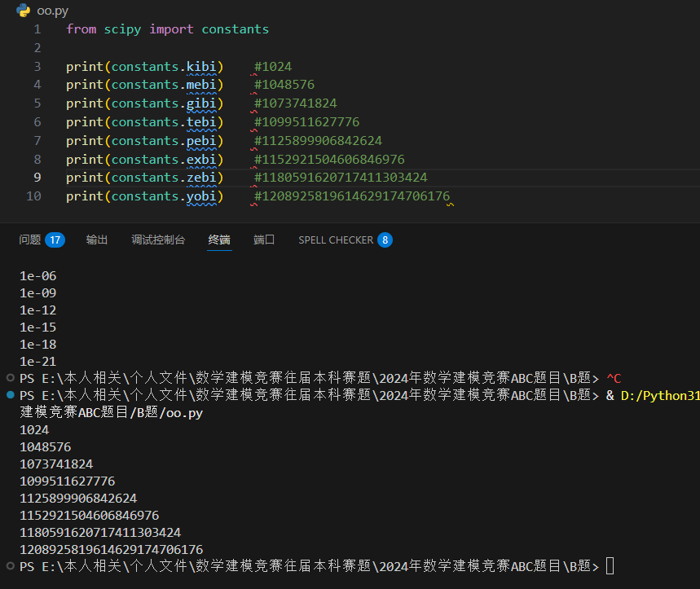Image resolution: width=700 pixels, height=589 pixels.
Task: Switch to the 端口 ports tab
Action: click(x=264, y=240)
